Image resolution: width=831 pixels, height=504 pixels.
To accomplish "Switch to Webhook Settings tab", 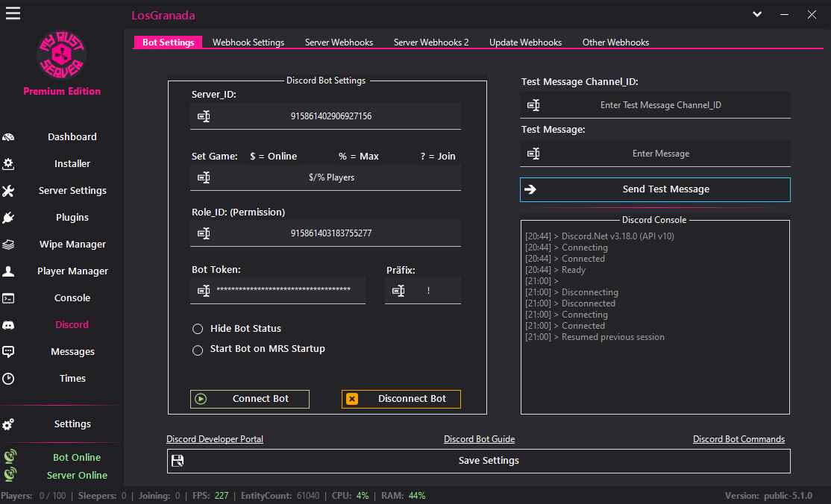I will click(x=248, y=42).
